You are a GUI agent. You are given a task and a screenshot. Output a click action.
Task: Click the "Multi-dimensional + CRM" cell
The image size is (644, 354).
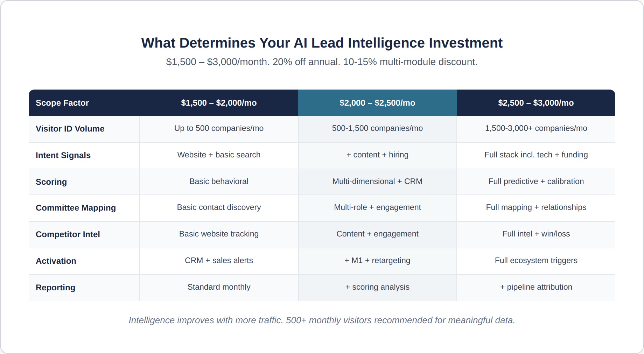(x=377, y=182)
